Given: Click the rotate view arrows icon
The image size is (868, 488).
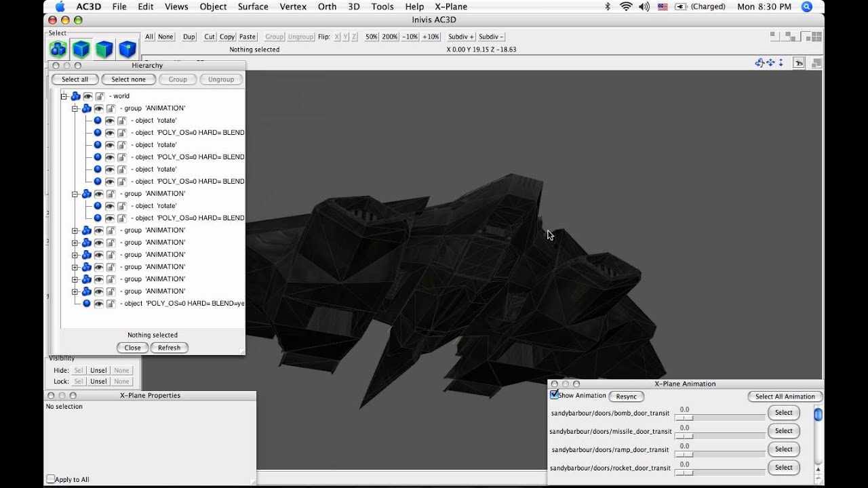Looking at the screenshot, I should click(759, 63).
